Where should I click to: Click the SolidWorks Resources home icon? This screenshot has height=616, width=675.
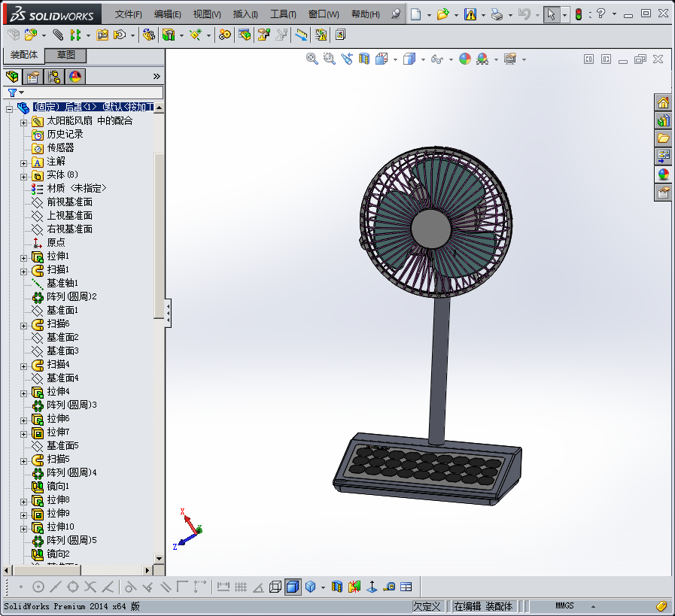pyautogui.click(x=663, y=102)
